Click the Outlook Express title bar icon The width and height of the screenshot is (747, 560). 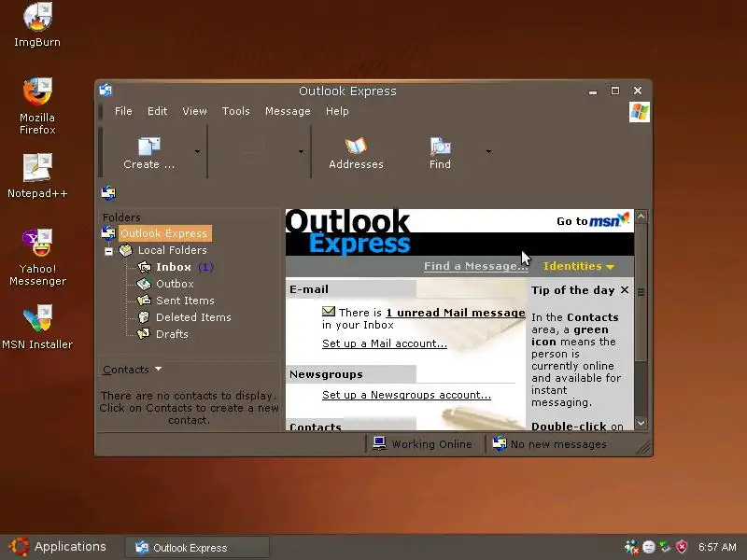106,90
